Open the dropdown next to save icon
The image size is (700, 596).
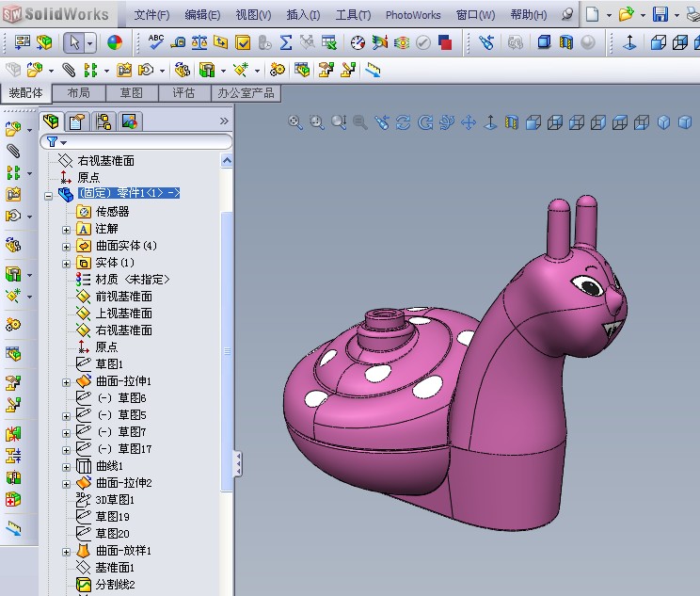676,15
